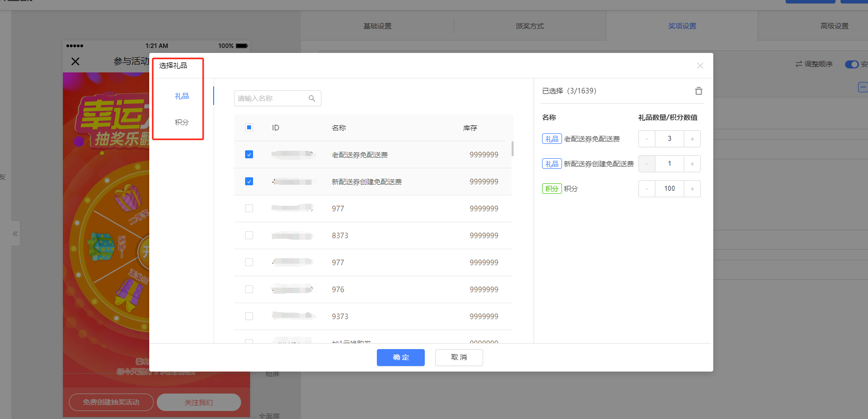The image size is (868, 419).
Task: Switch to the 积分 side tab
Action: coord(182,122)
